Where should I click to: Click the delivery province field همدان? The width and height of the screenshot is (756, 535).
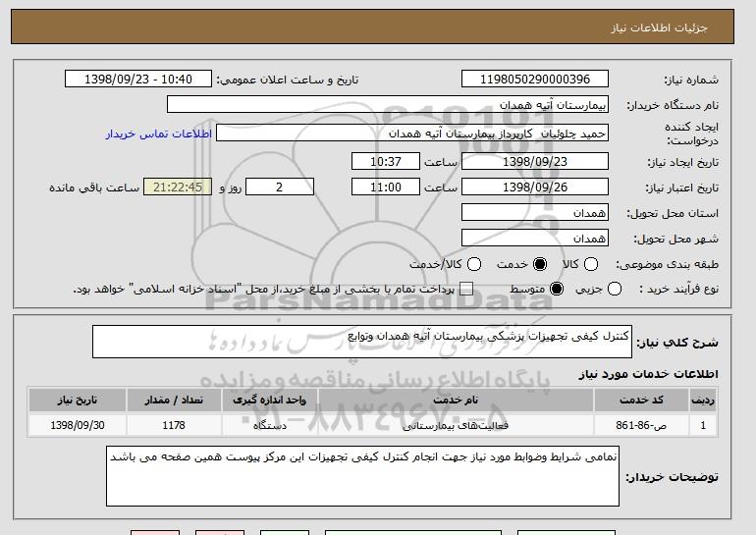(535, 213)
